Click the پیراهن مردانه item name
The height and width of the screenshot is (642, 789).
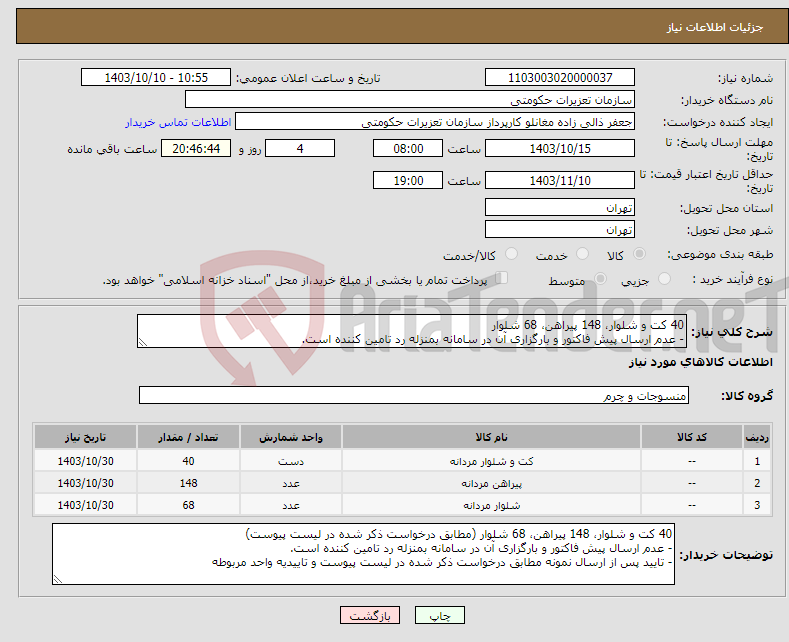point(491,484)
